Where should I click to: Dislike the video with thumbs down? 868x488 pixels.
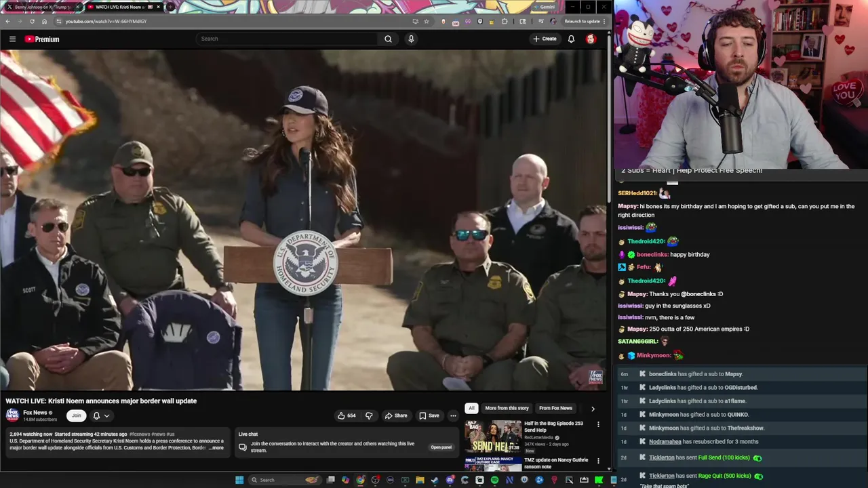tap(369, 415)
